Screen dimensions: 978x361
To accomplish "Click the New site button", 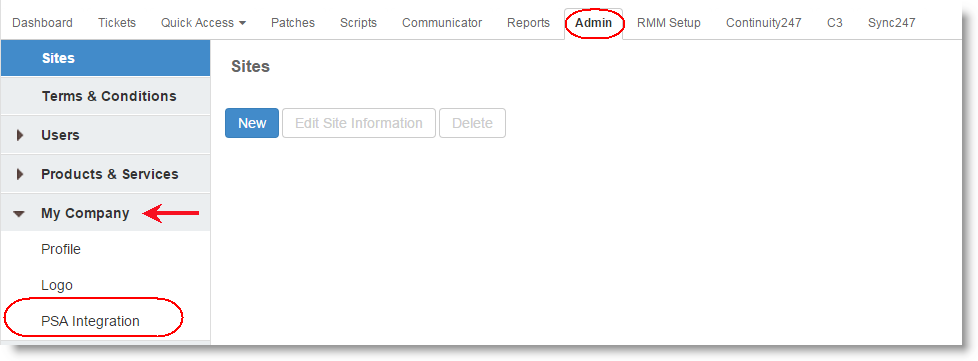I will coord(252,123).
